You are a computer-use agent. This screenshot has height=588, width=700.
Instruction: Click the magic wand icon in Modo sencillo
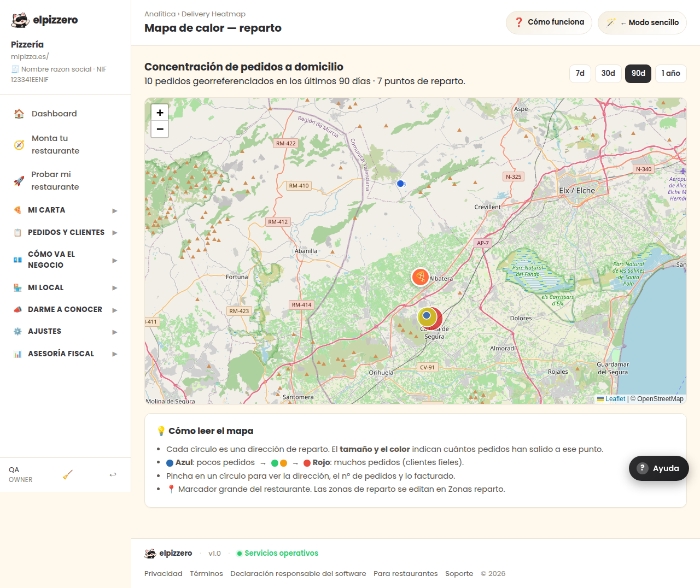point(611,22)
